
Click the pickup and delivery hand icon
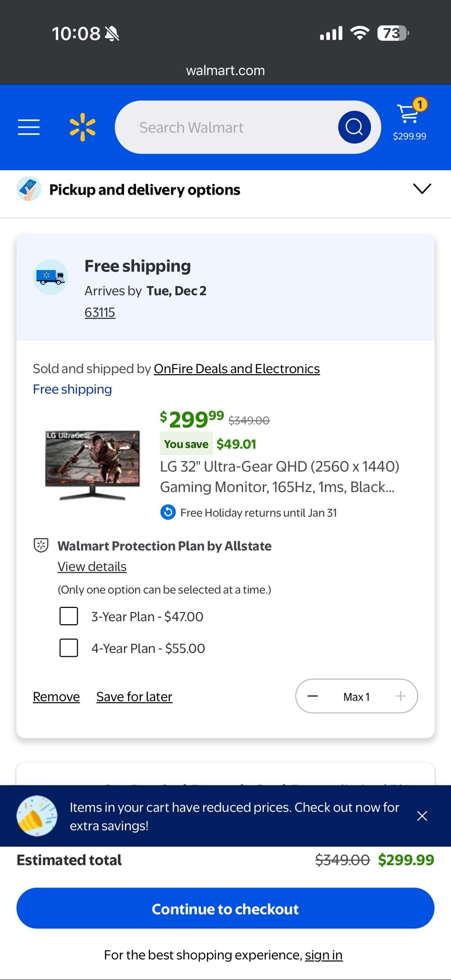pyautogui.click(x=29, y=188)
